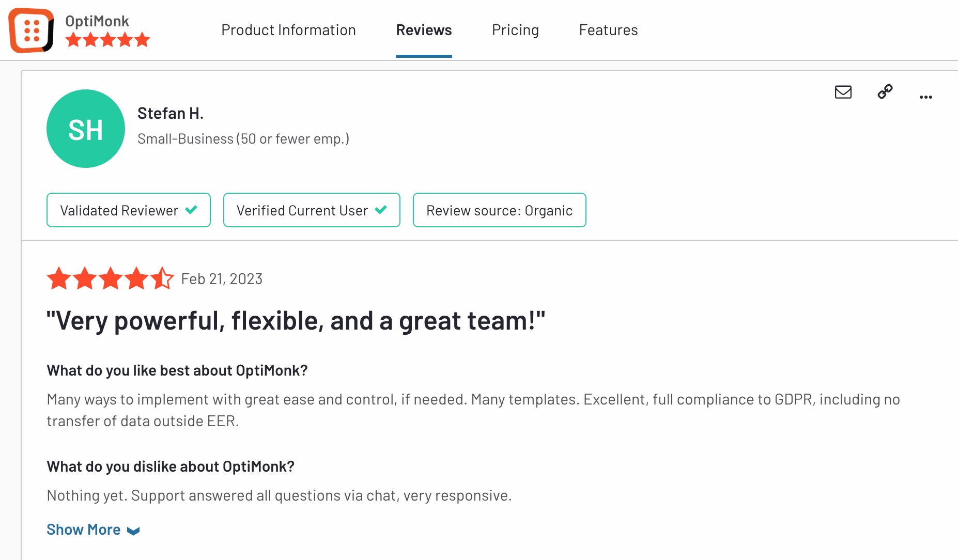958x560 pixels.
Task: Click Stefan H.'s avatar circle
Action: coord(85,129)
